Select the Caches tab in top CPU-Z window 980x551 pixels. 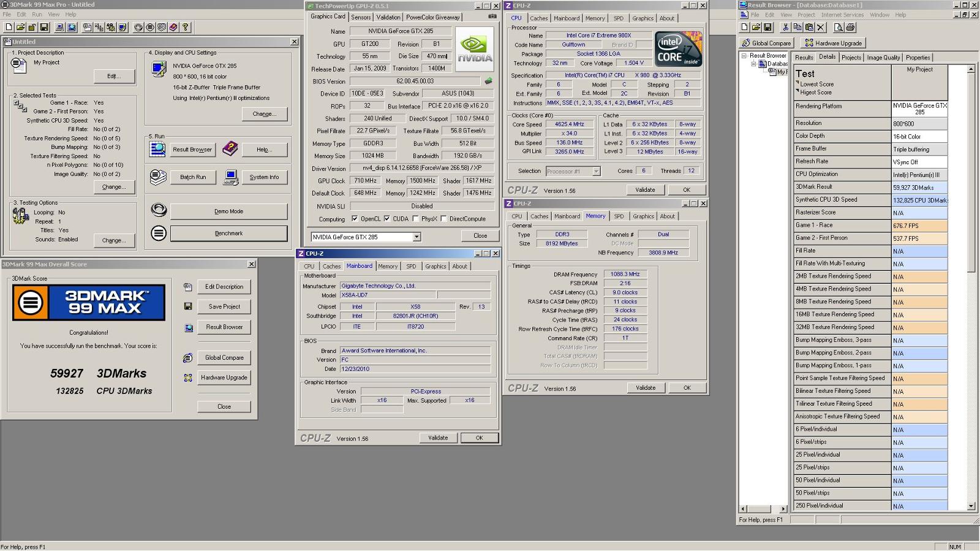pos(539,18)
